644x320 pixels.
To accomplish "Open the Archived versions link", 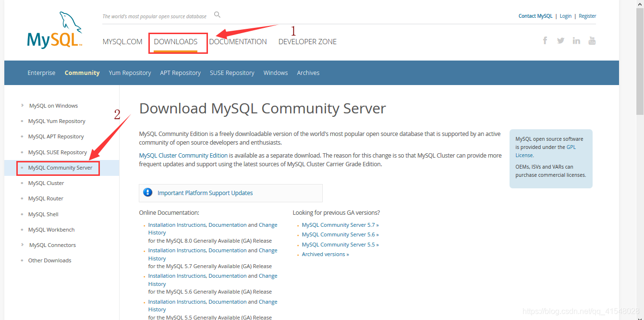I will click(325, 254).
